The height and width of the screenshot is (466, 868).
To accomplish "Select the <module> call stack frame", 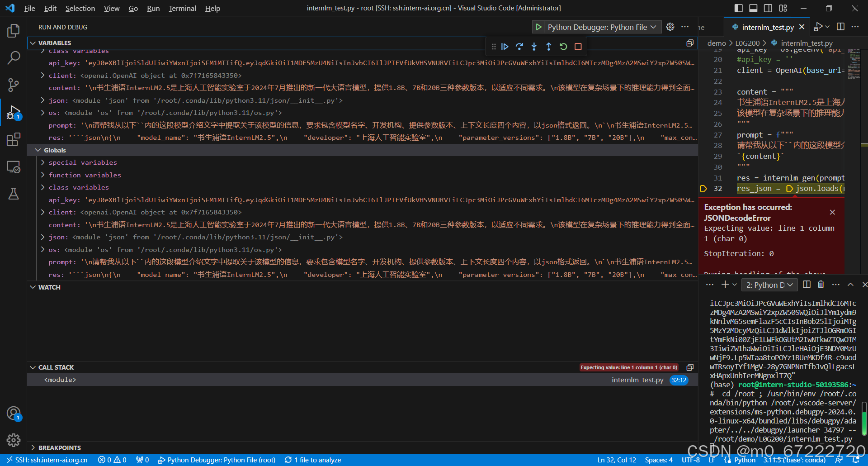I will click(362, 380).
